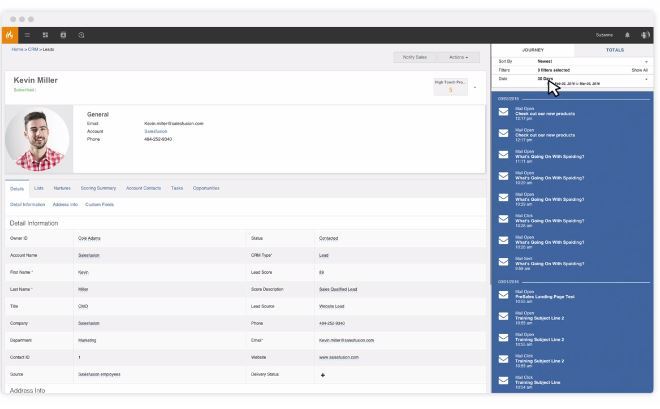Expand the High Touch Pro score dropdown arrow
Viewport: 660px width, 409px height.
(475, 87)
